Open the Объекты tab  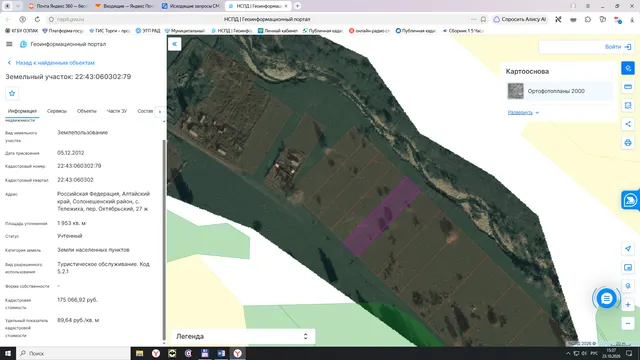(87, 111)
